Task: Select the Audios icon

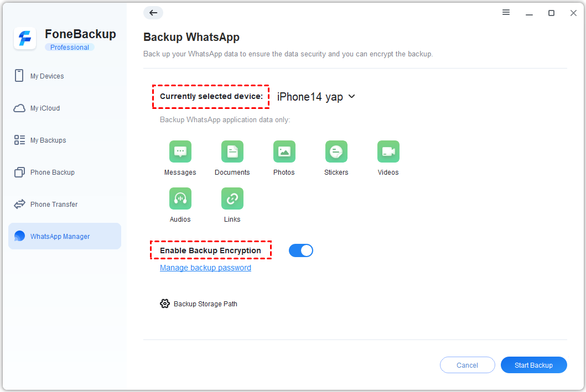Action: (180, 198)
